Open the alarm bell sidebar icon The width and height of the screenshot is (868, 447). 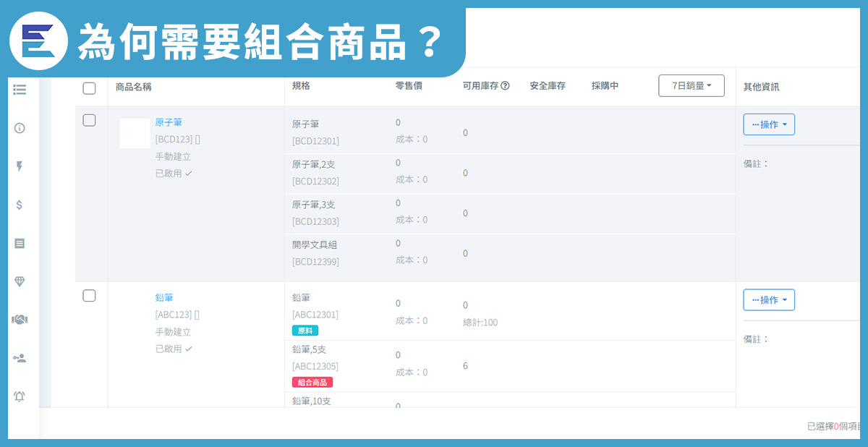click(x=20, y=396)
